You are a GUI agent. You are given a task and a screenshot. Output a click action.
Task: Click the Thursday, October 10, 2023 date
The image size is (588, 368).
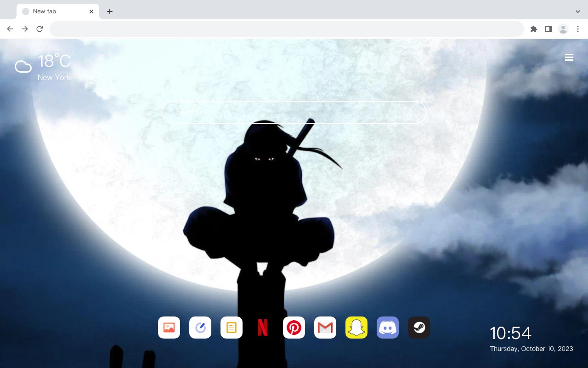point(531,349)
